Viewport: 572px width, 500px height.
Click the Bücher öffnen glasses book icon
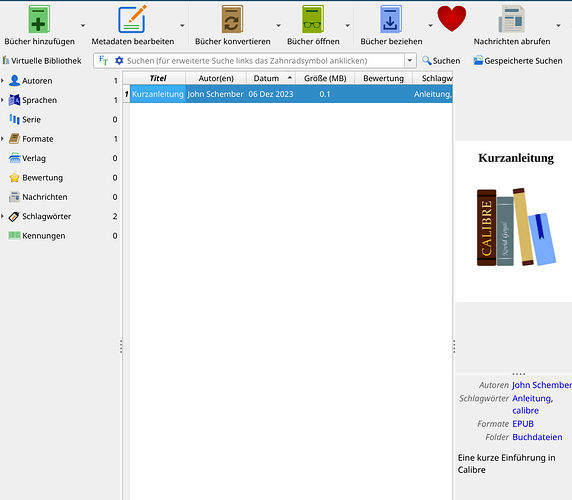coord(313,19)
